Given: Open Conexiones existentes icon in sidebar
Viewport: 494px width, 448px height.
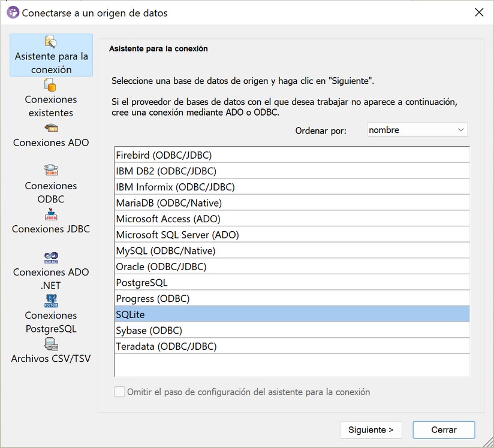Looking at the screenshot, I should point(51,85).
